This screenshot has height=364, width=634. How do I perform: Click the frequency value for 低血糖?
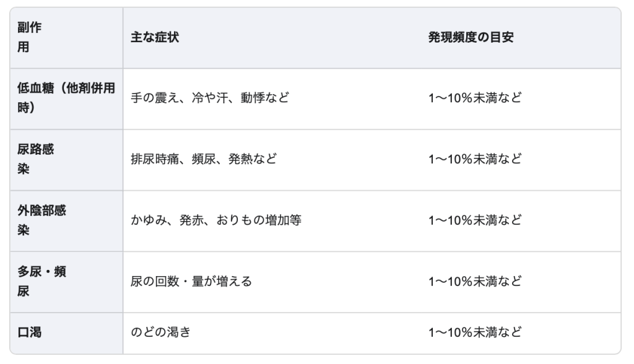(475, 98)
